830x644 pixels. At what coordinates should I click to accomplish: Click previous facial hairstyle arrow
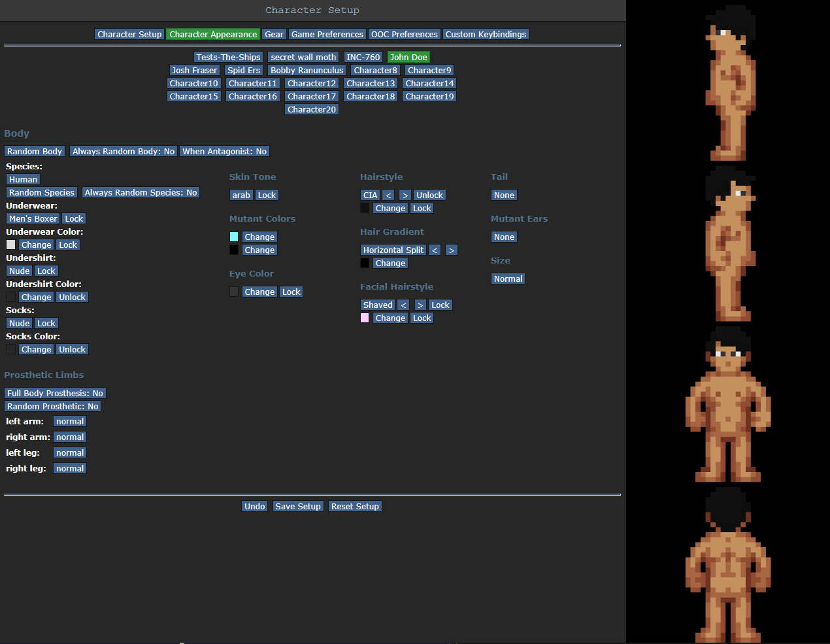pos(403,305)
